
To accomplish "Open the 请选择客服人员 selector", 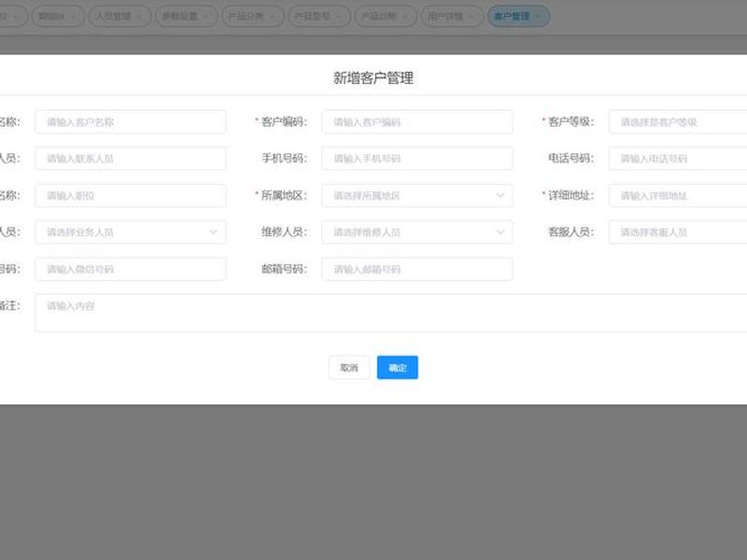I will 678,232.
